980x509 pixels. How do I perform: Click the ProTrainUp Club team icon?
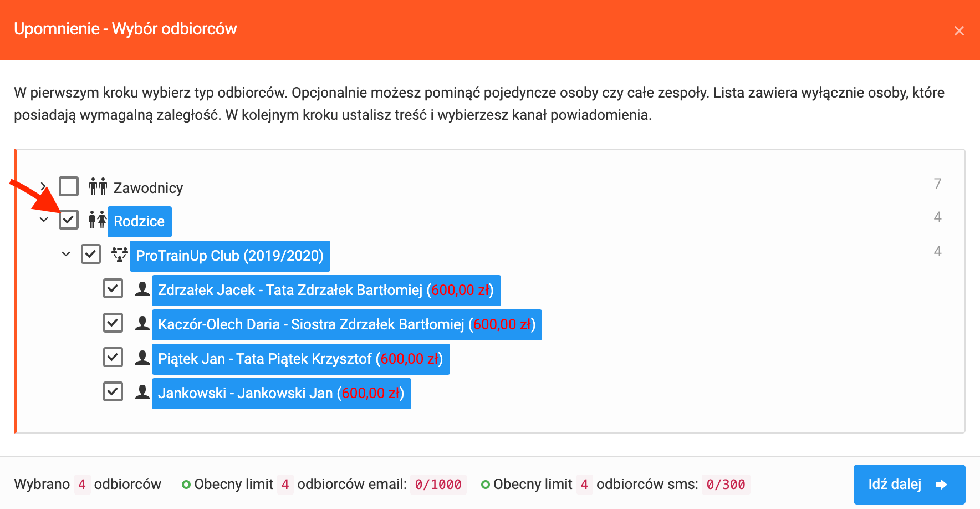click(x=120, y=254)
